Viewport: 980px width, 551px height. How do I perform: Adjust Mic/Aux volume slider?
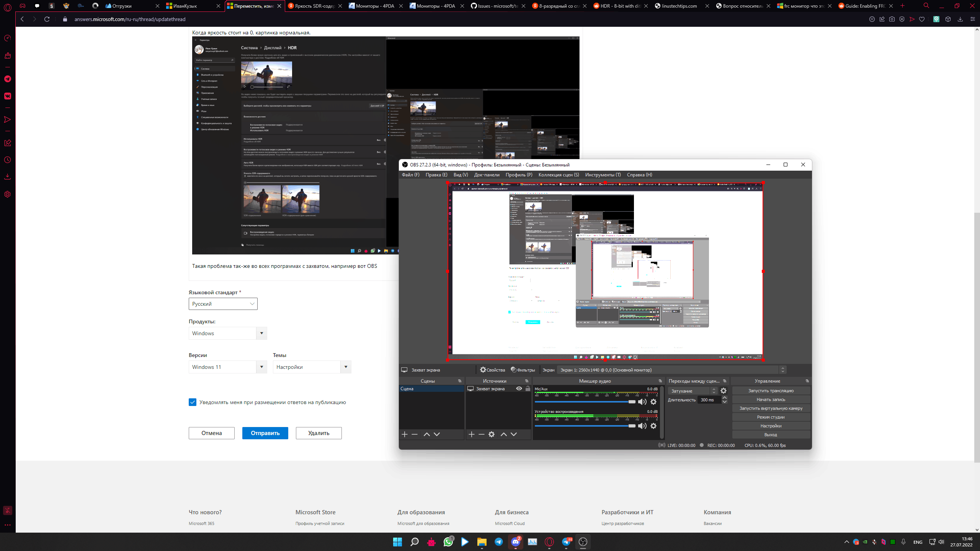pyautogui.click(x=585, y=402)
